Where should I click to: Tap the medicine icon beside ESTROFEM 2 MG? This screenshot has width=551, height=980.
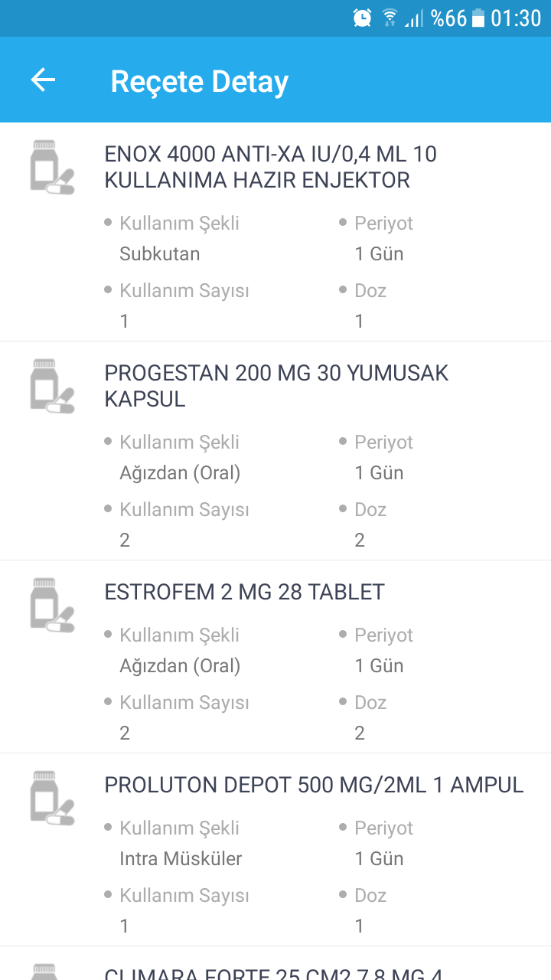click(52, 605)
